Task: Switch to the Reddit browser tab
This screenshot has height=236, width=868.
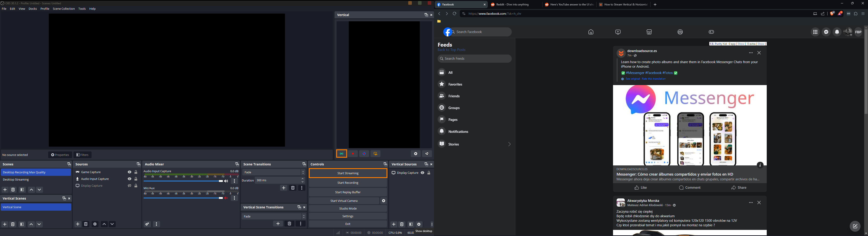Action: coord(514,5)
